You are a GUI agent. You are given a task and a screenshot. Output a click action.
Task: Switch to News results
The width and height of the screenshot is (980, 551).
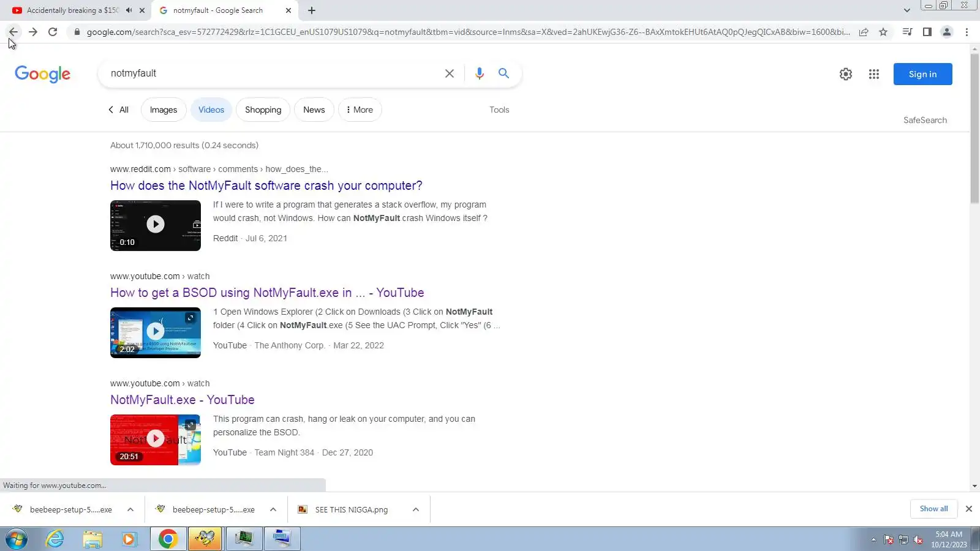(314, 110)
